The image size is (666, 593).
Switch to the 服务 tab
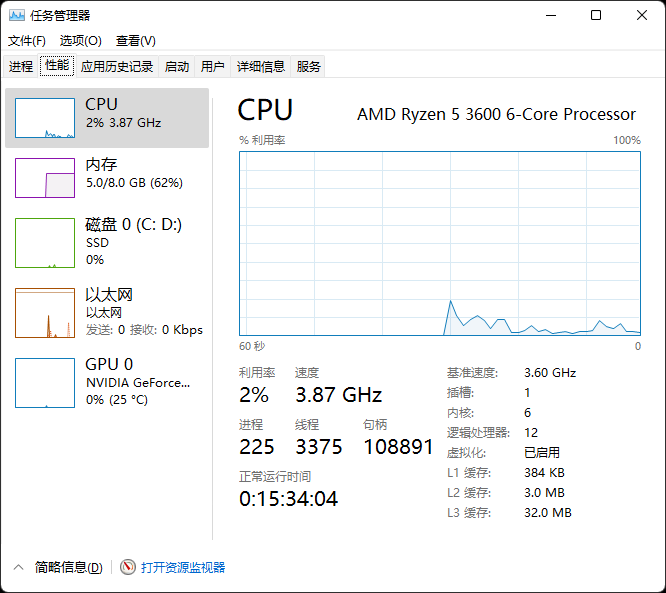tap(309, 67)
